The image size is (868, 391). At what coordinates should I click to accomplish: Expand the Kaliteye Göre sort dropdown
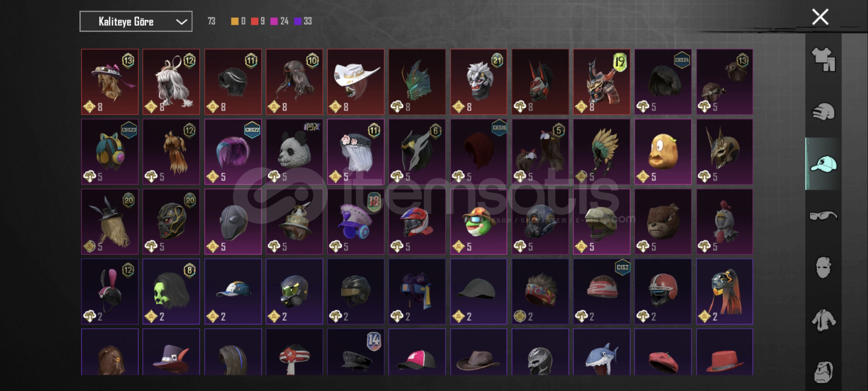coord(136,21)
